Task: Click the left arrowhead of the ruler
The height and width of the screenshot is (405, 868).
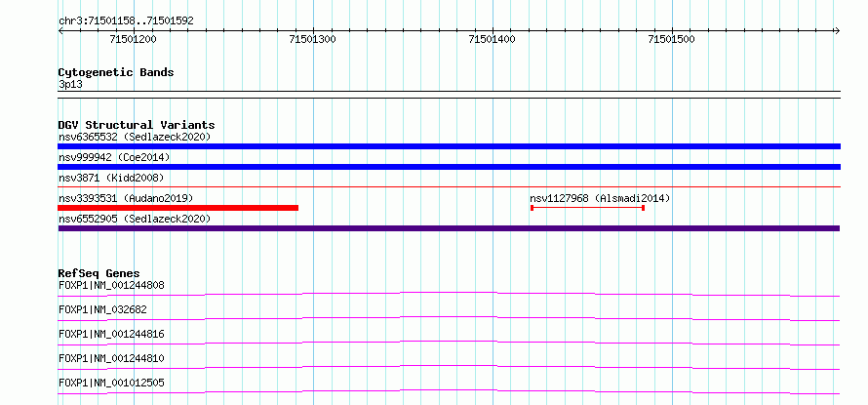Action: click(60, 30)
